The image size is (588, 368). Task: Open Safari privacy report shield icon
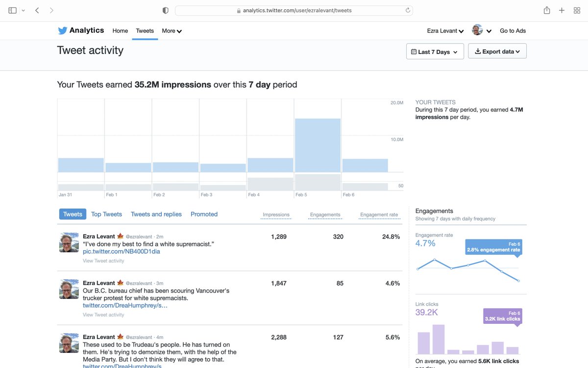[x=165, y=10]
